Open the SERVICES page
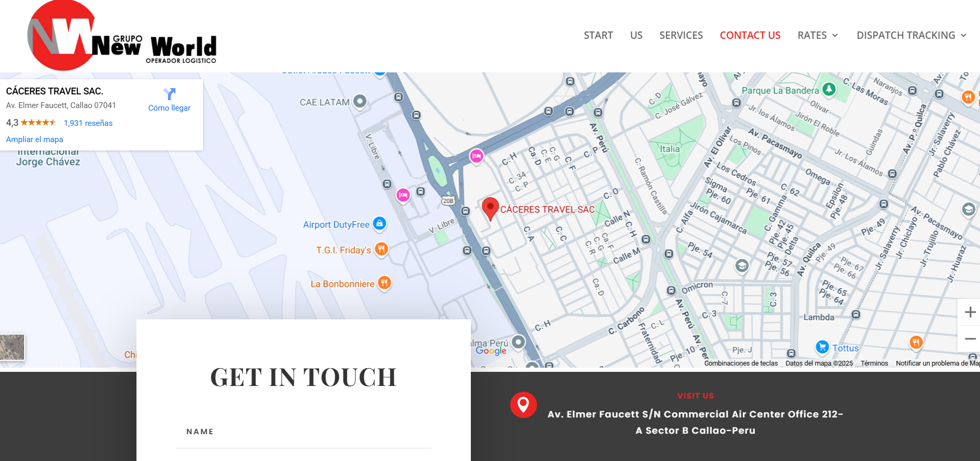Viewport: 980px width, 461px height. 681,35
